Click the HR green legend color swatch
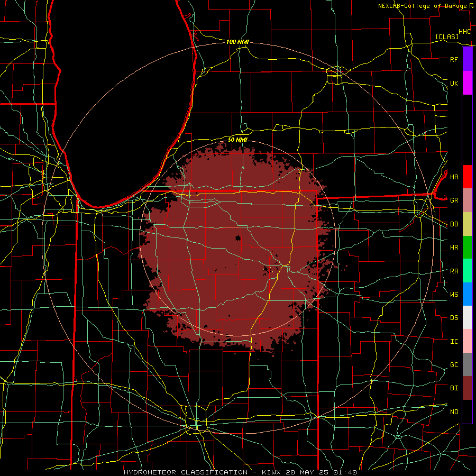Image resolution: width=476 pixels, height=476 pixels. coord(467,248)
